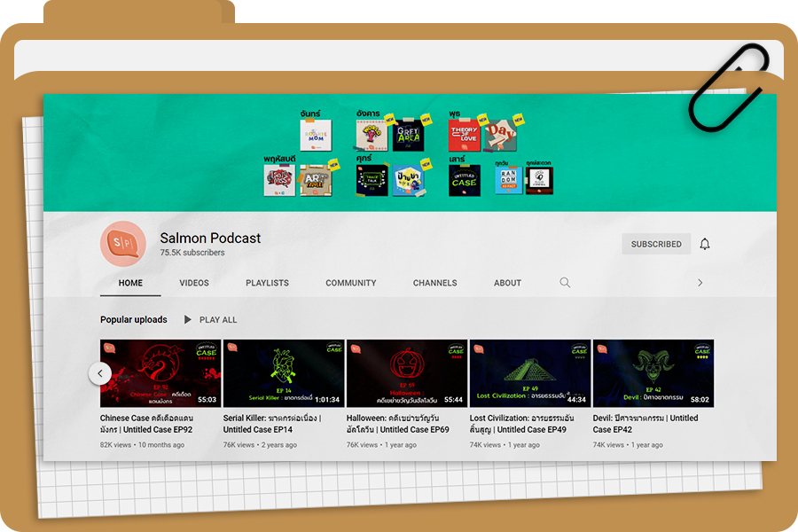
Task: Click the 55:03 duration badge
Action: (x=207, y=400)
